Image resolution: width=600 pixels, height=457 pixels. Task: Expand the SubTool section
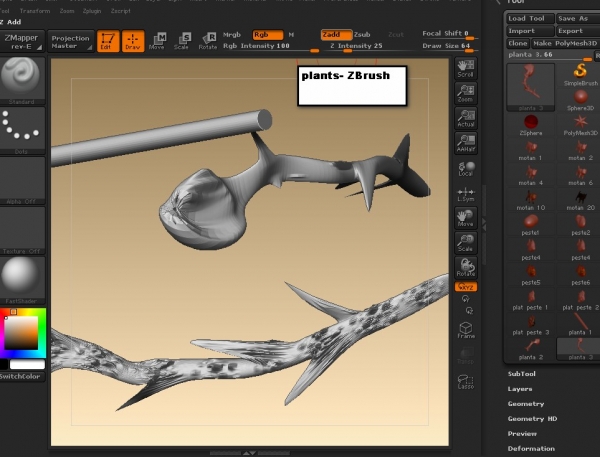[522, 374]
